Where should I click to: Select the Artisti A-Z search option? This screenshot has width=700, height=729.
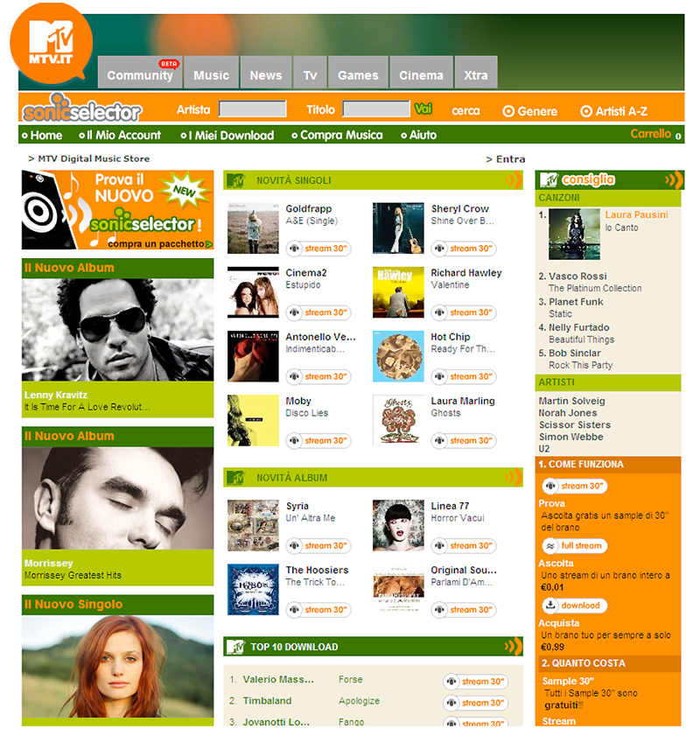(613, 112)
